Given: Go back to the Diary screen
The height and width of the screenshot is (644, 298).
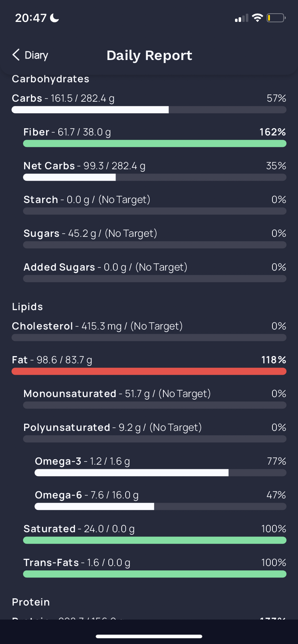Looking at the screenshot, I should coord(30,55).
